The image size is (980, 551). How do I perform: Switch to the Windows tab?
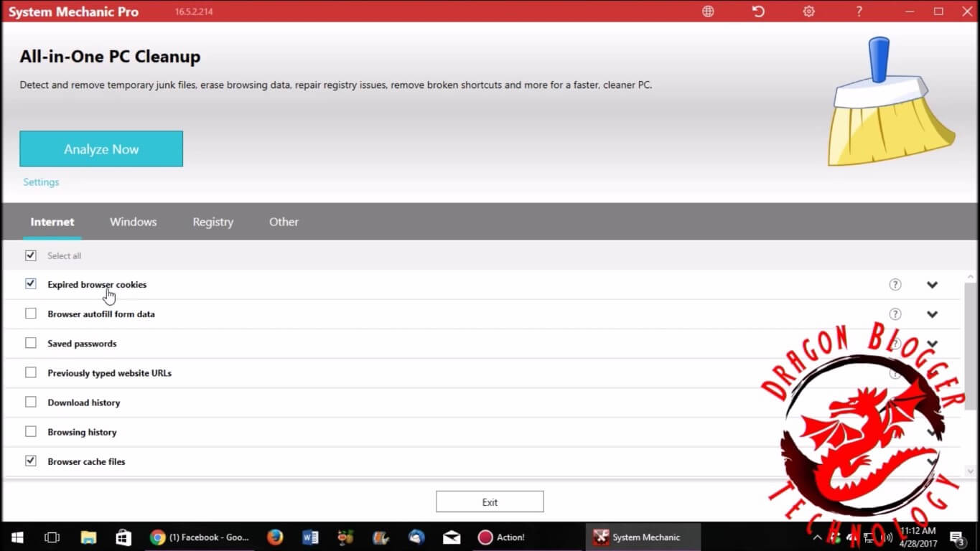pyautogui.click(x=133, y=222)
